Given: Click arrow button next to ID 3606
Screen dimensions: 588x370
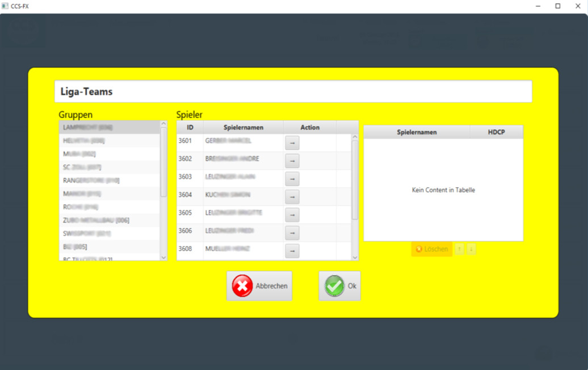Looking at the screenshot, I should [292, 233].
